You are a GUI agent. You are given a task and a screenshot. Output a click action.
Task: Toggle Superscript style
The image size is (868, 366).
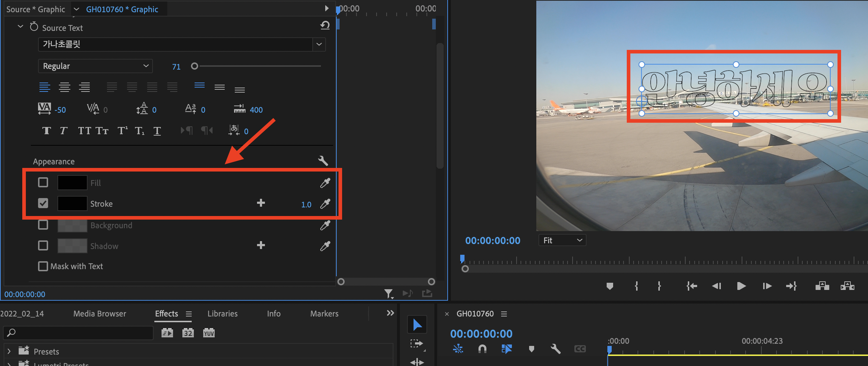point(122,131)
